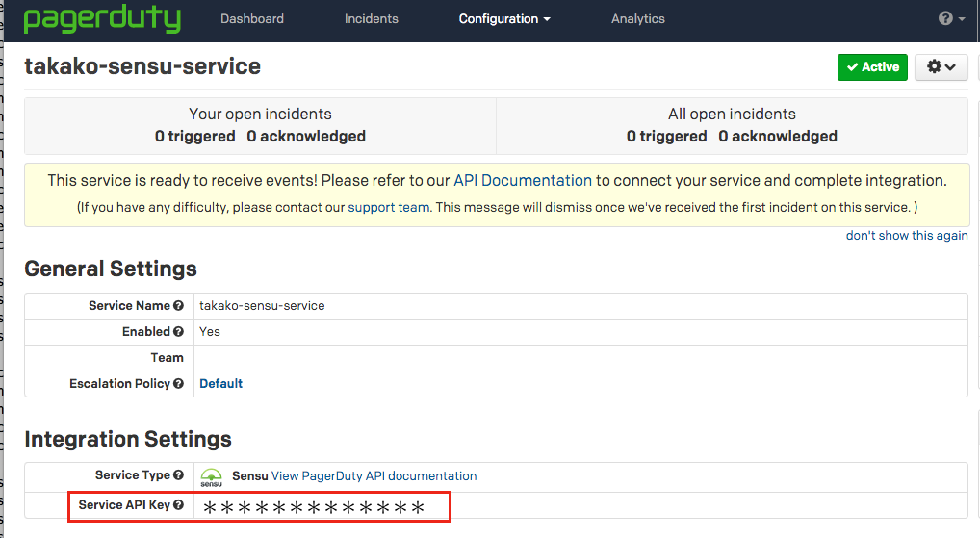Click the Enabled help icon
Image resolution: width=980 pixels, height=538 pixels.
point(179,332)
